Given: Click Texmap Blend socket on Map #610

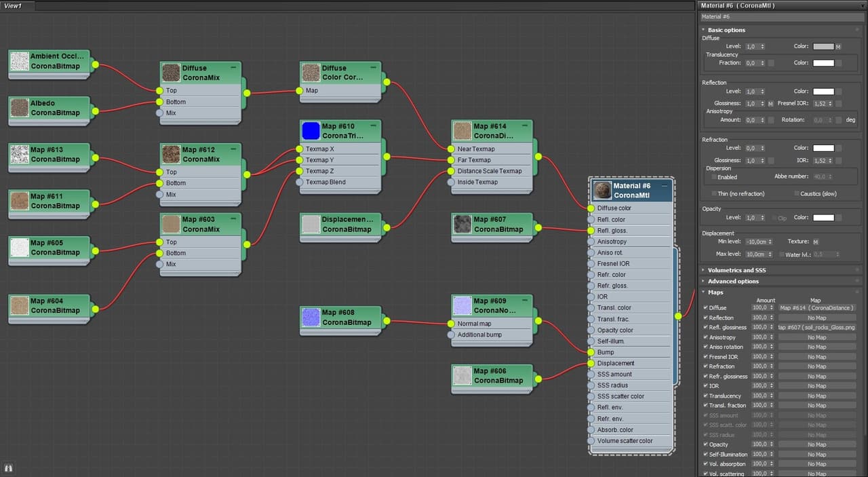Looking at the screenshot, I should (299, 182).
